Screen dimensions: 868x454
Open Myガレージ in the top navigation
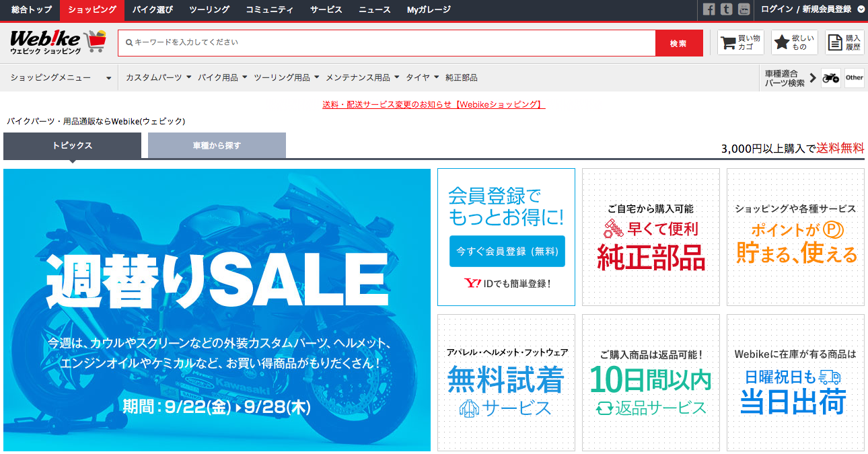point(429,9)
